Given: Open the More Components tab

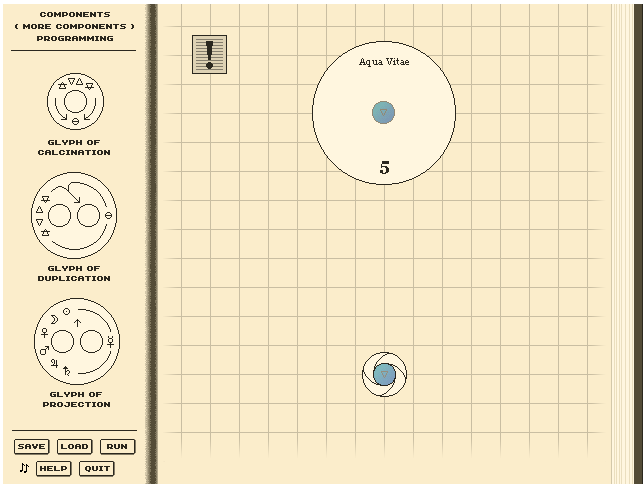Looking at the screenshot, I should point(75,26).
